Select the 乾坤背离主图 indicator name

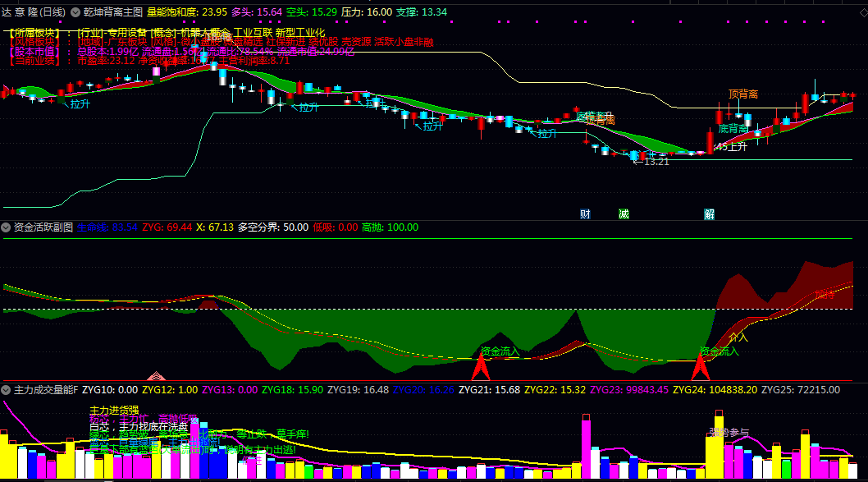point(113,12)
